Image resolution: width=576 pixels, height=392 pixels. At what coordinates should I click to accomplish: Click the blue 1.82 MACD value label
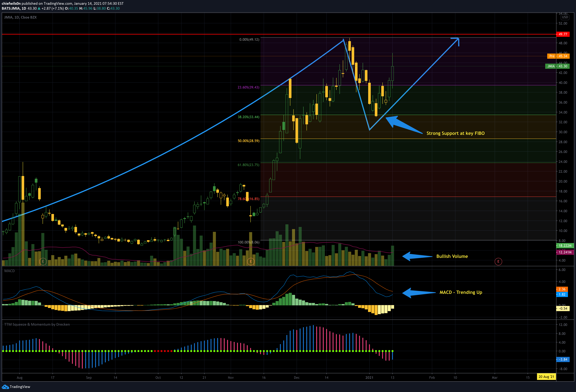562,294
